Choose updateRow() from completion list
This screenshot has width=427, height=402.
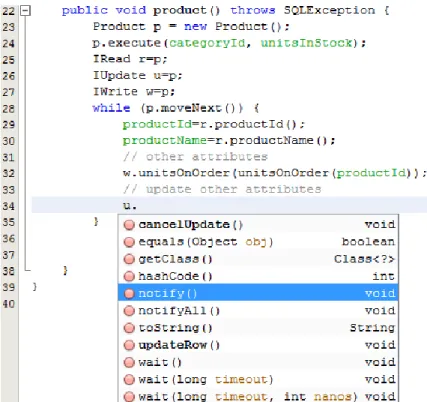pos(258,345)
